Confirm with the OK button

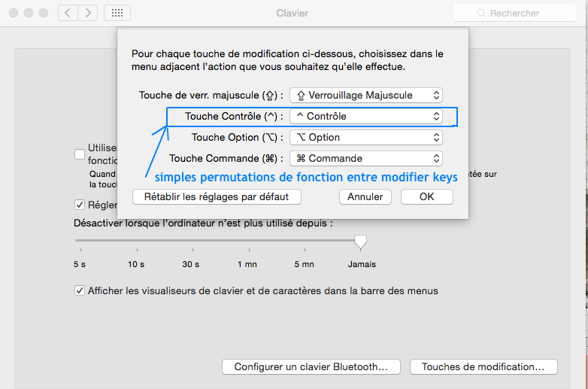click(426, 196)
